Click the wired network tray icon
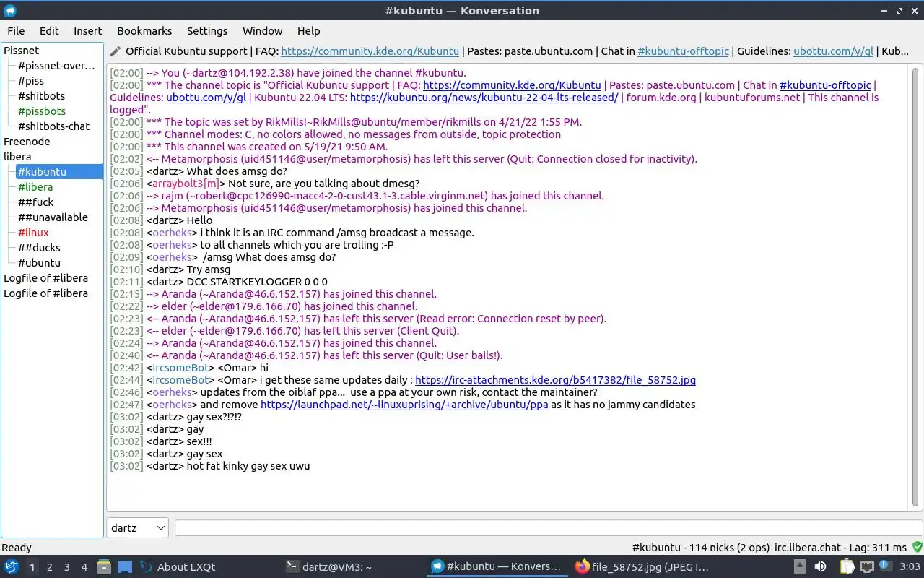The height and width of the screenshot is (578, 924). (866, 567)
